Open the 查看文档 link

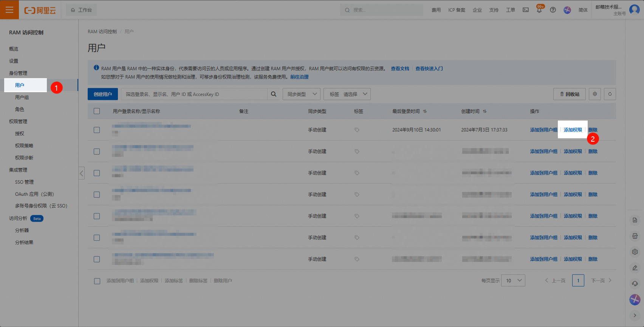tap(400, 68)
